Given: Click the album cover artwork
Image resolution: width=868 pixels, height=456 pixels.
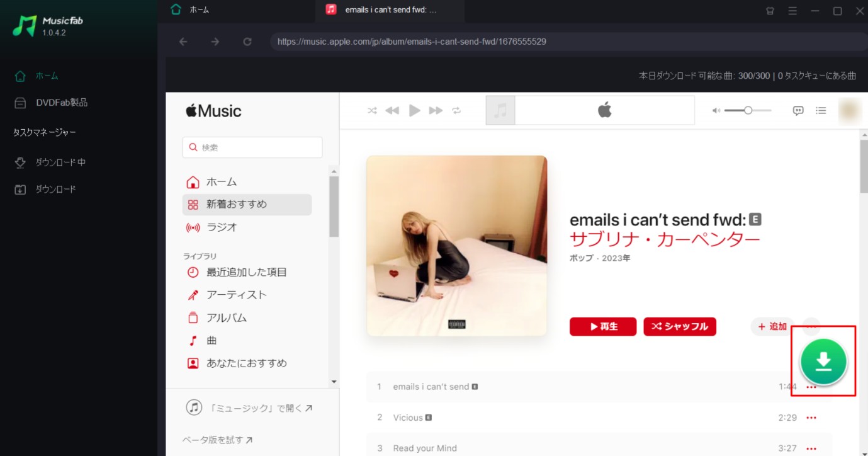Looking at the screenshot, I should 457,246.
